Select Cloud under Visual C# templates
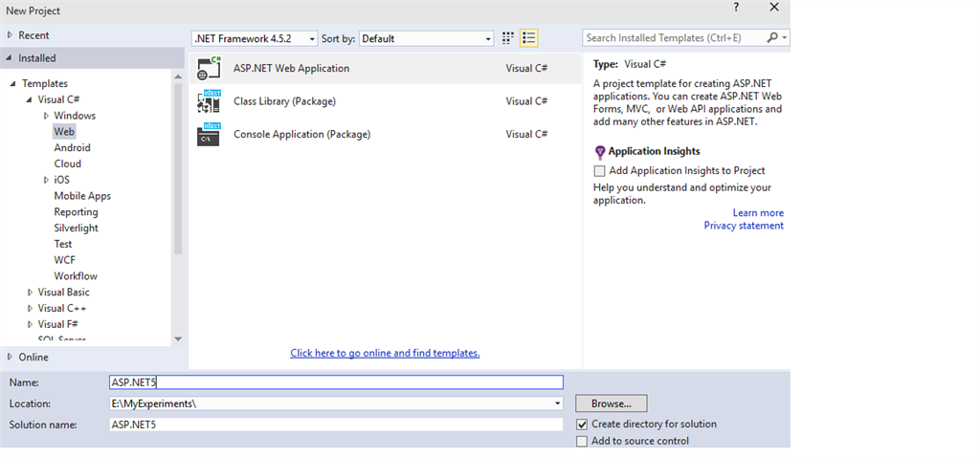The image size is (980, 457). [x=67, y=163]
